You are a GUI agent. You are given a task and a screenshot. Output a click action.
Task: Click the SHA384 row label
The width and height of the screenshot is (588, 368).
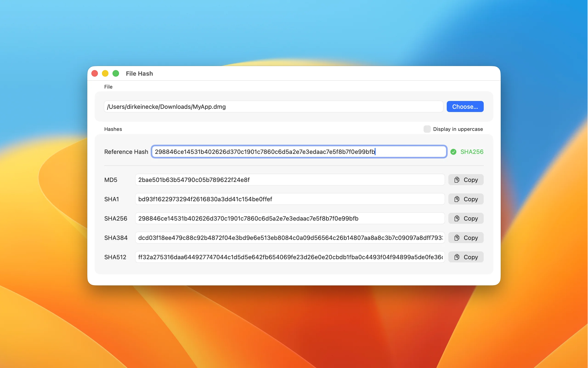[x=116, y=238]
